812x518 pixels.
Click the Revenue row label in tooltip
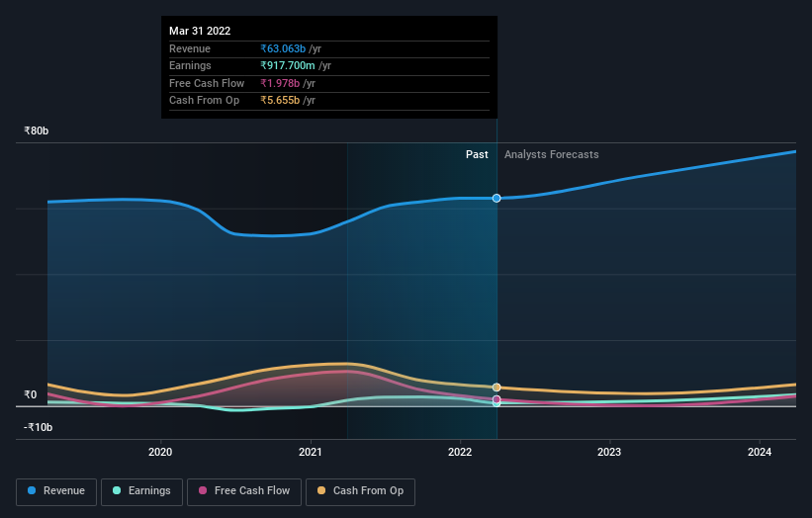190,48
